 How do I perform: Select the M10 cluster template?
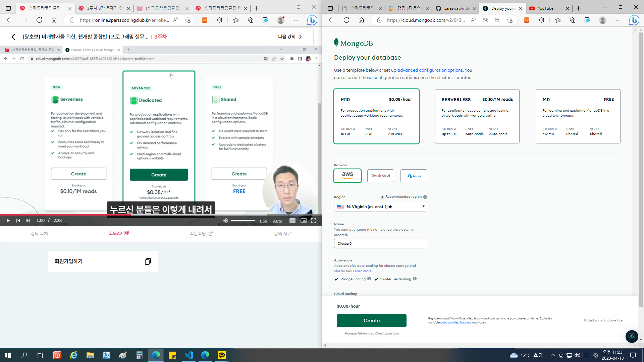[376, 116]
